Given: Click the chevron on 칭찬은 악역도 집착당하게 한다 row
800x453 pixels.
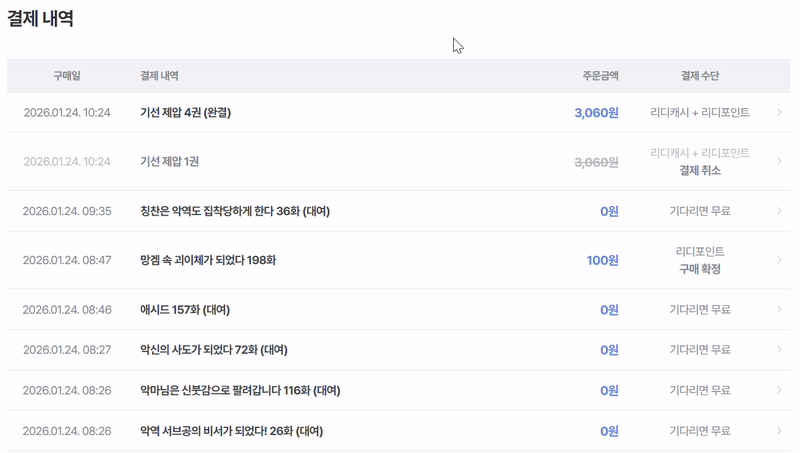Looking at the screenshot, I should pos(779,211).
